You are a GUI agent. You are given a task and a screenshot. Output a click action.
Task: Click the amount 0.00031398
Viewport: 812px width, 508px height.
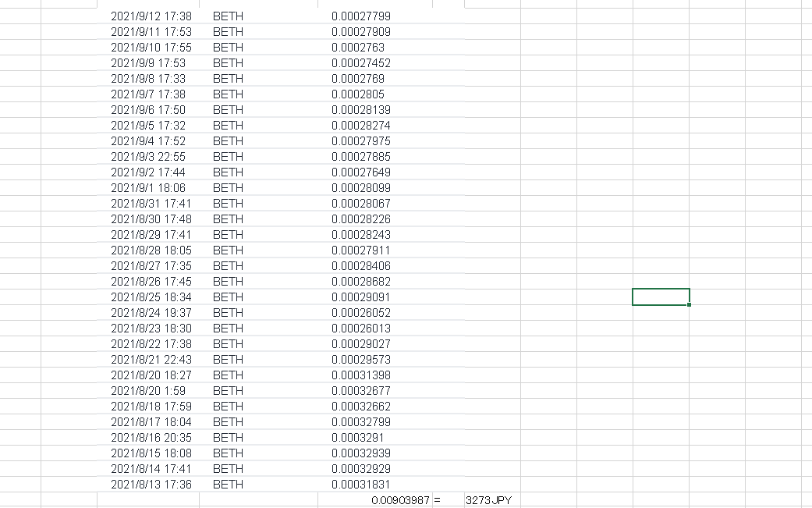click(x=361, y=375)
